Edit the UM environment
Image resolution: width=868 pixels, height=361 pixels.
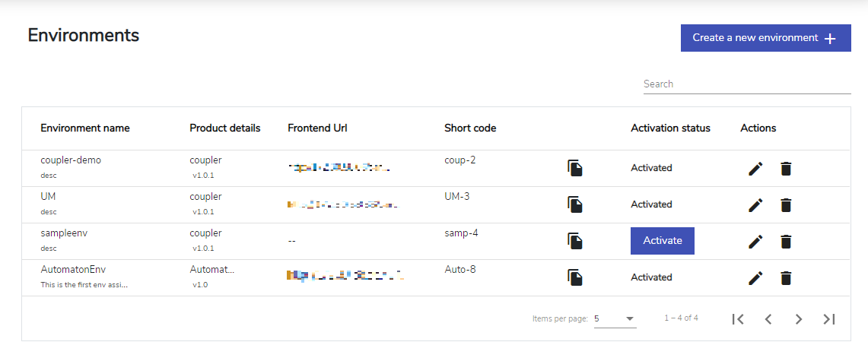click(755, 205)
